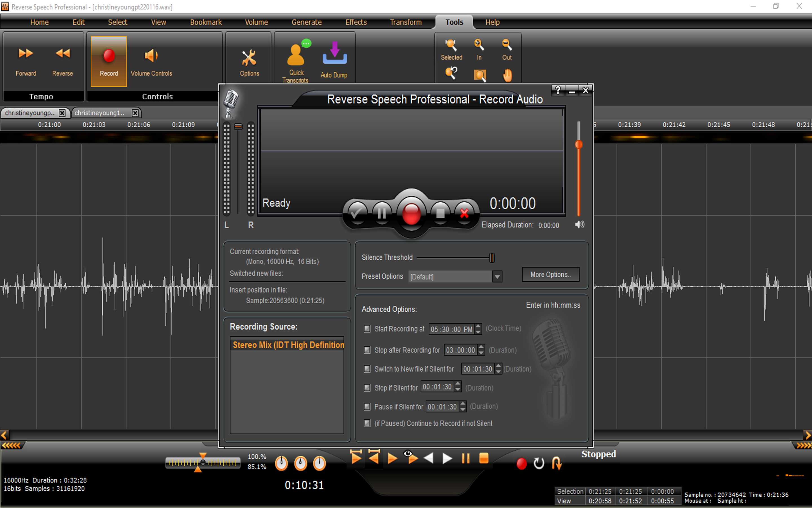812x508 pixels.
Task: Click orange play button on main transport
Action: (392, 459)
